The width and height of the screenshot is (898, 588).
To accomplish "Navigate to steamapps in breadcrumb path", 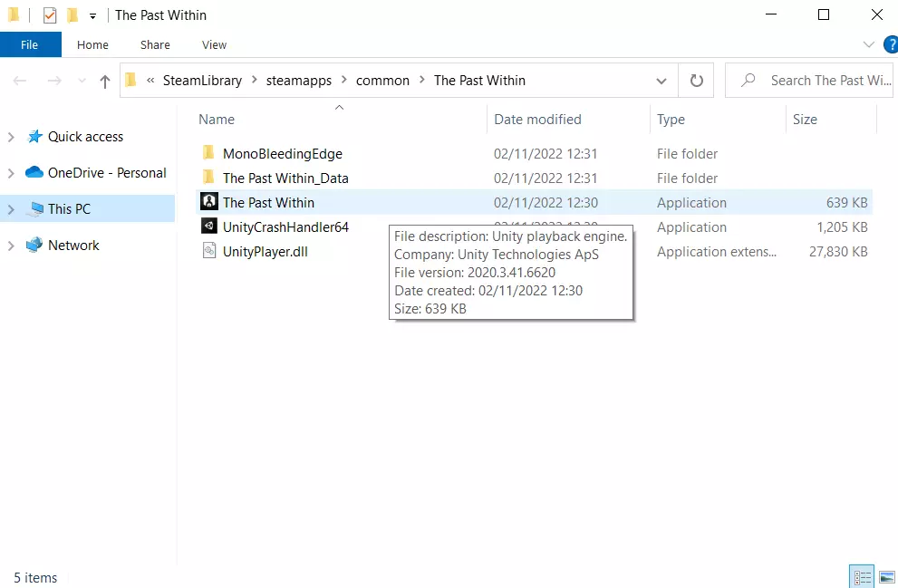I will click(x=299, y=81).
